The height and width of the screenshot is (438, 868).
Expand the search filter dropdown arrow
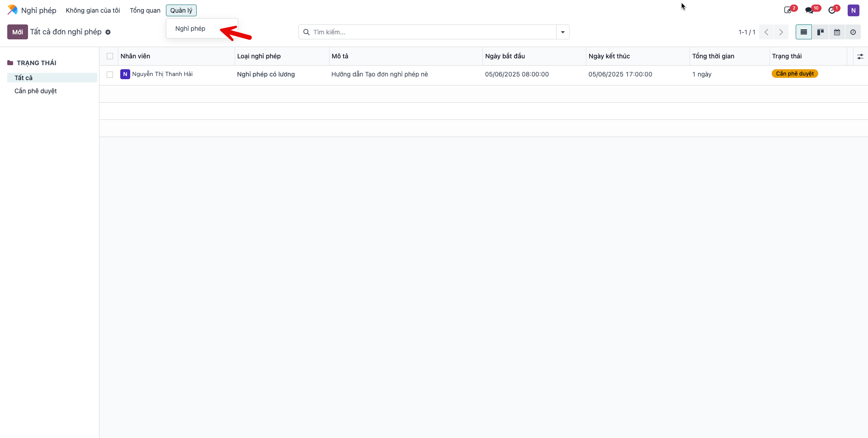pos(563,32)
